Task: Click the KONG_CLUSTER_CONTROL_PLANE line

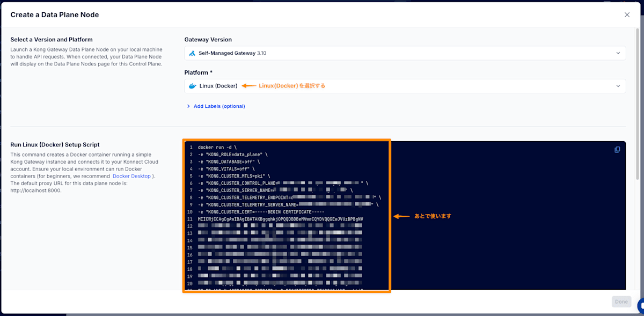Action: tap(283, 183)
